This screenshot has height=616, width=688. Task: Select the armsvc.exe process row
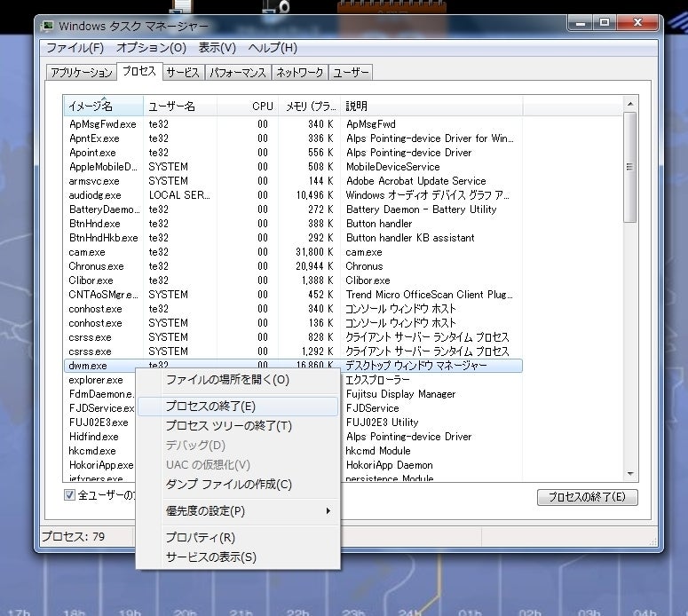tap(293, 181)
